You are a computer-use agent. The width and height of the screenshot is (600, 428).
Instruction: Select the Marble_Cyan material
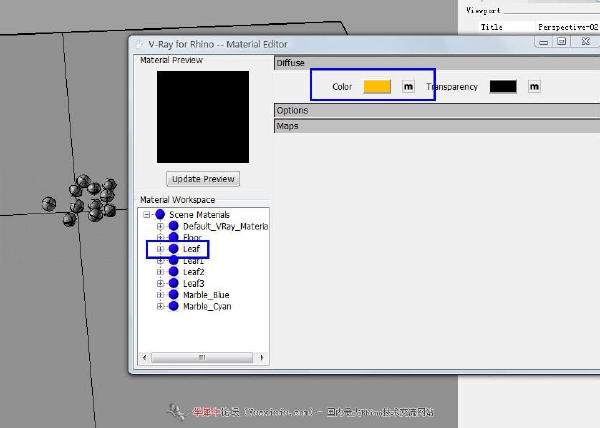tap(207, 307)
